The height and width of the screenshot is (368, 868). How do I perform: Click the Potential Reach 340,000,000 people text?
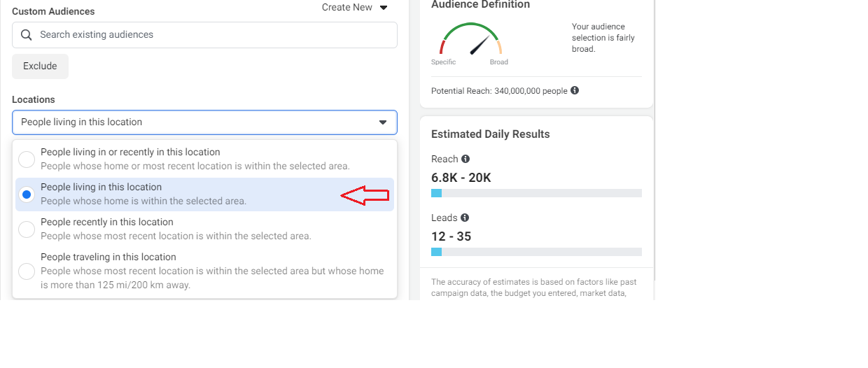click(x=499, y=91)
